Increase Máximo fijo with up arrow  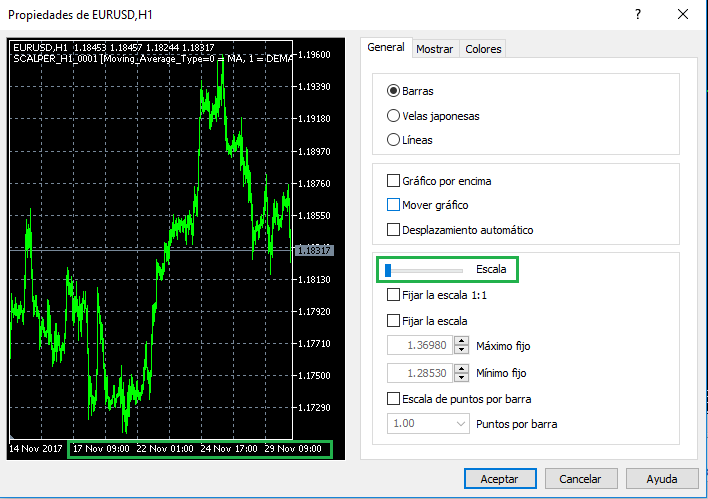point(461,341)
